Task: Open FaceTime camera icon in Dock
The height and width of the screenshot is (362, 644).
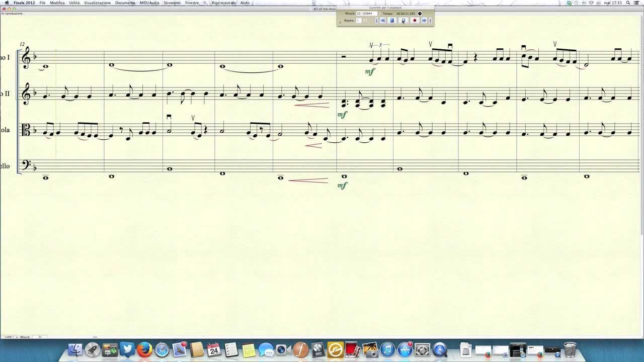Action: click(x=283, y=349)
